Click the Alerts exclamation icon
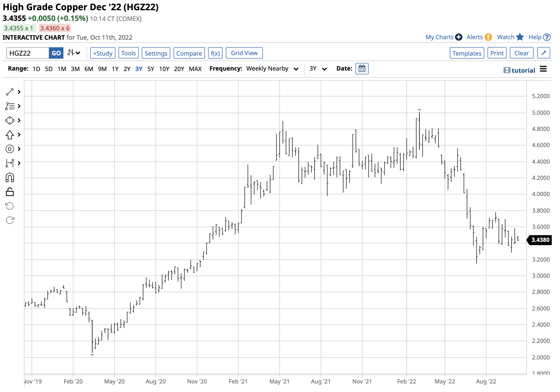Image resolution: width=560 pixels, height=392 pixels. (x=488, y=37)
